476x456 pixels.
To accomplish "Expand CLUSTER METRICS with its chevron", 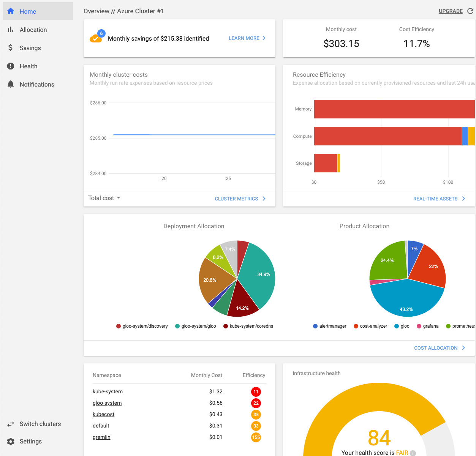I will tap(264, 199).
